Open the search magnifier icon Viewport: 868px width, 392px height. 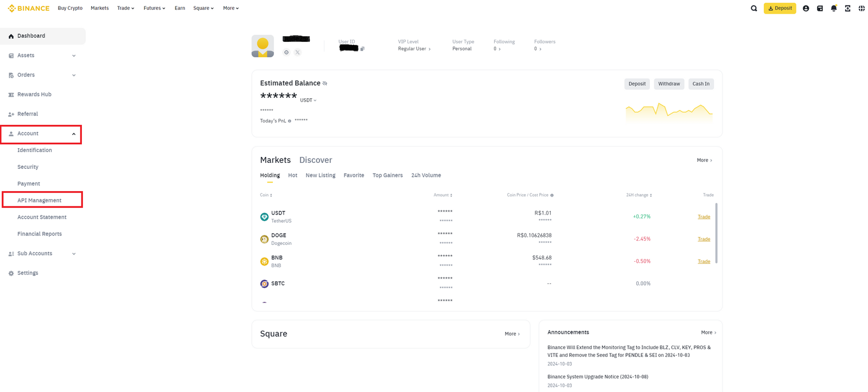(x=754, y=8)
